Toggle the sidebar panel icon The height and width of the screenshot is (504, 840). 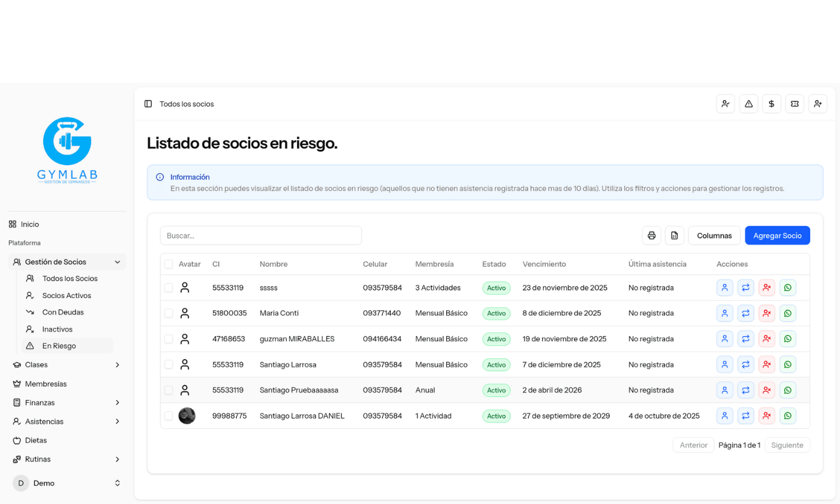pyautogui.click(x=148, y=104)
